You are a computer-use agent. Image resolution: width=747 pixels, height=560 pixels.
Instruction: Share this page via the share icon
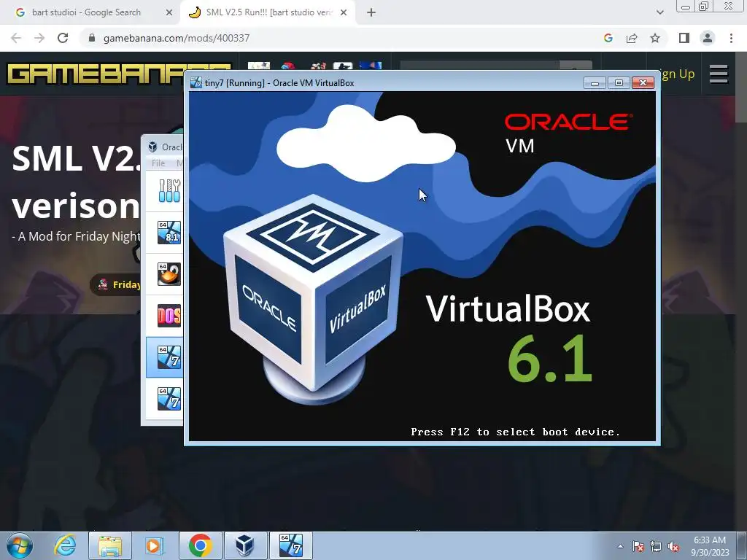click(632, 38)
